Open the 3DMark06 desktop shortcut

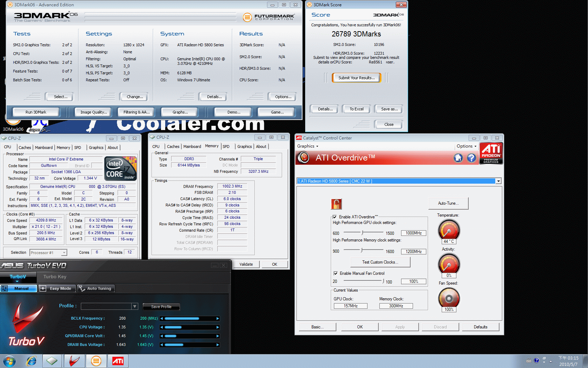click(x=13, y=125)
